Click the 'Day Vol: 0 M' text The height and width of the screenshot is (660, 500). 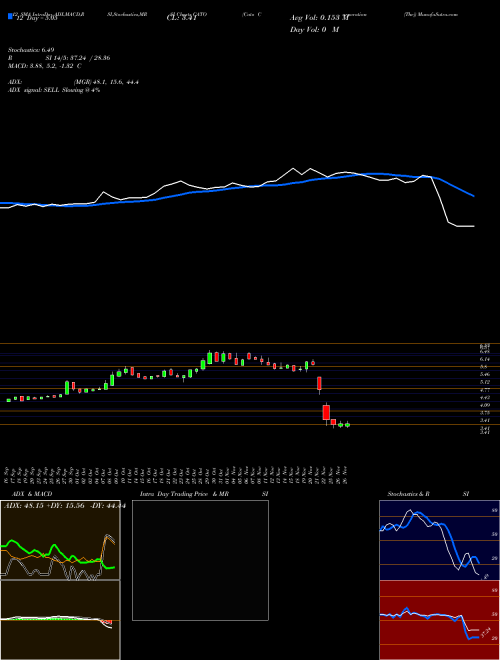(x=314, y=30)
